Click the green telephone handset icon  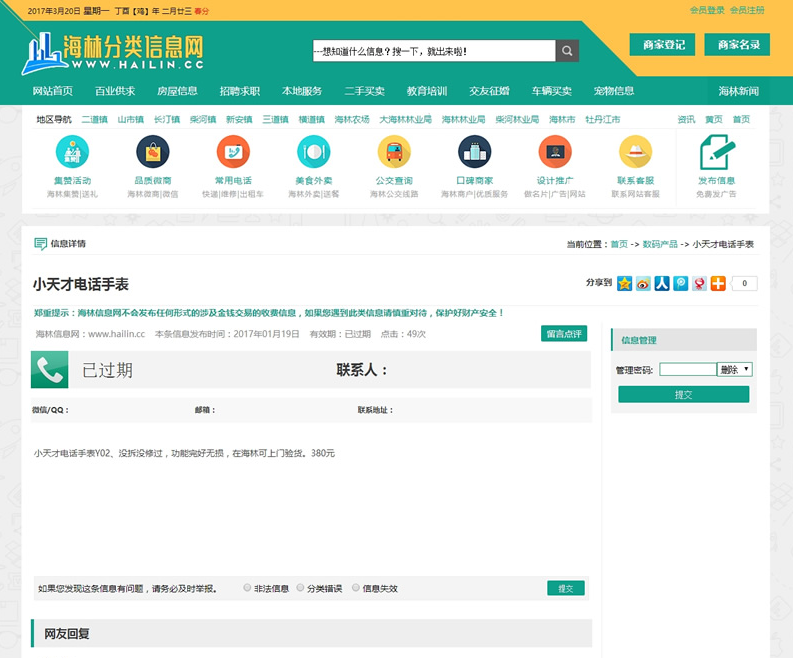[x=50, y=370]
